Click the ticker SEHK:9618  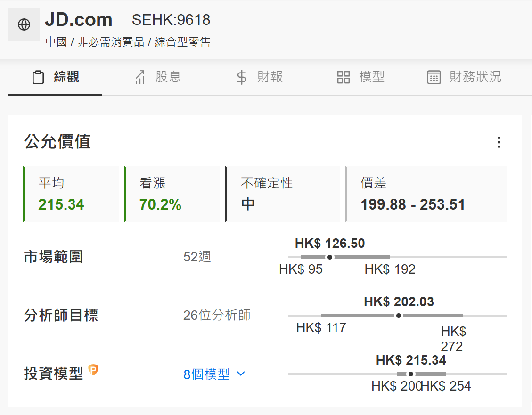pyautogui.click(x=171, y=20)
